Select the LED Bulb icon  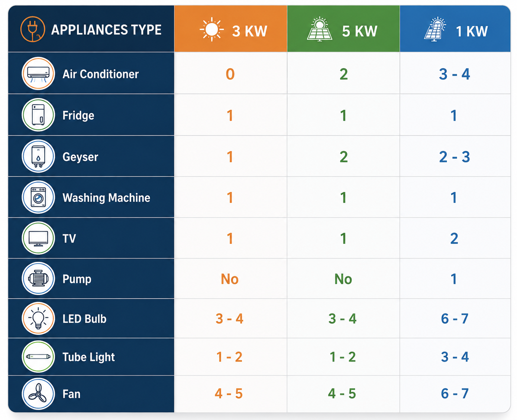[38, 318]
